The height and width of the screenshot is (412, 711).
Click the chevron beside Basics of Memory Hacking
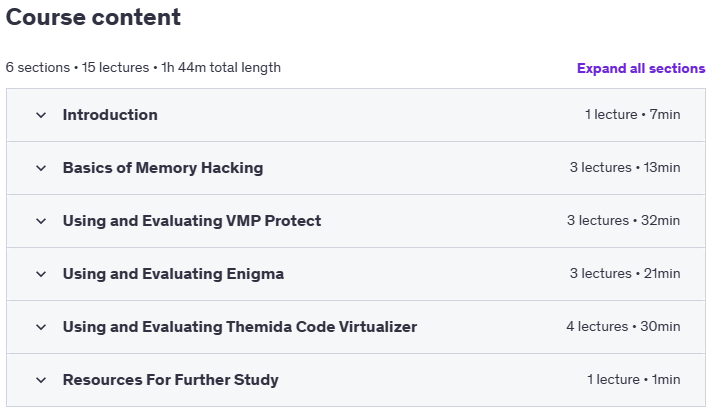point(41,168)
